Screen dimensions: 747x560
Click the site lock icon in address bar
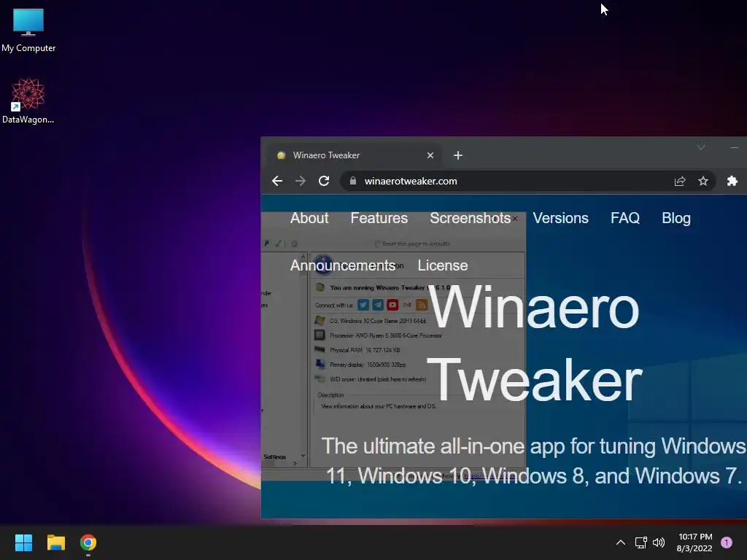[353, 181]
